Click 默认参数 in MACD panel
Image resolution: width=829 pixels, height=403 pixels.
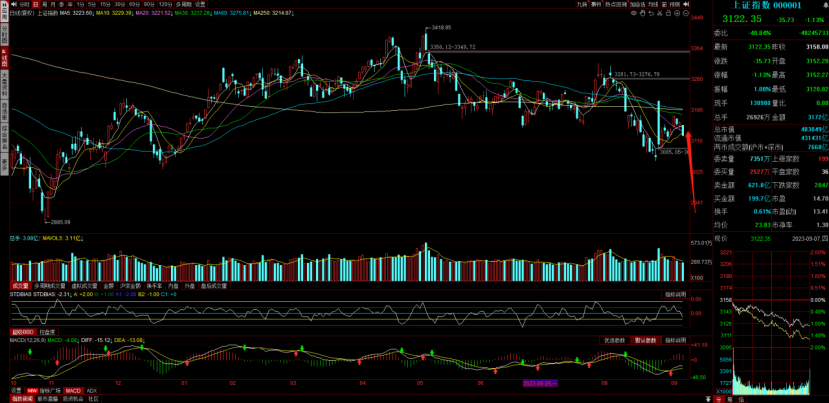pyautogui.click(x=645, y=340)
